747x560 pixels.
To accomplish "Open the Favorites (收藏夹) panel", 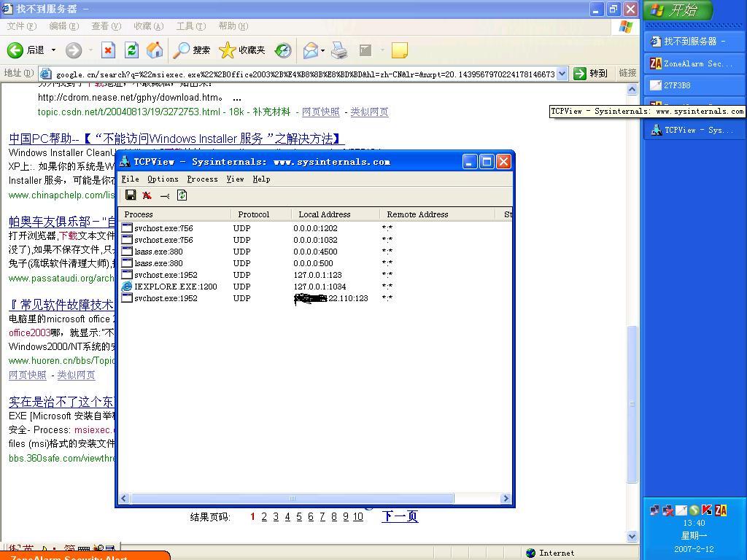I will coord(242,50).
